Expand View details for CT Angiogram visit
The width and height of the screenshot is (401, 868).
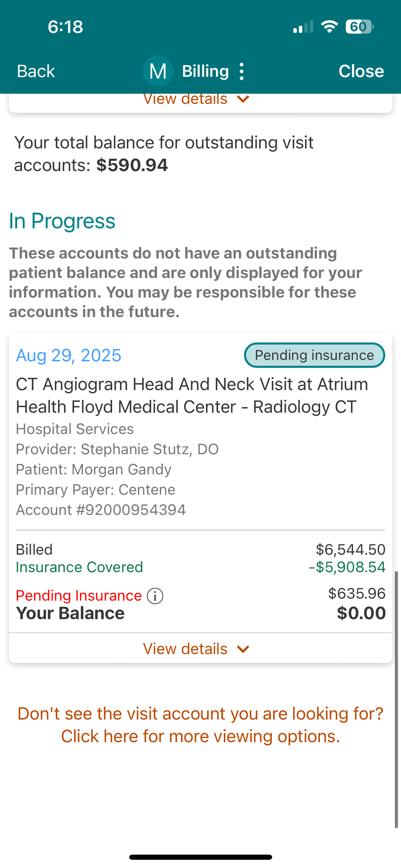point(185,649)
